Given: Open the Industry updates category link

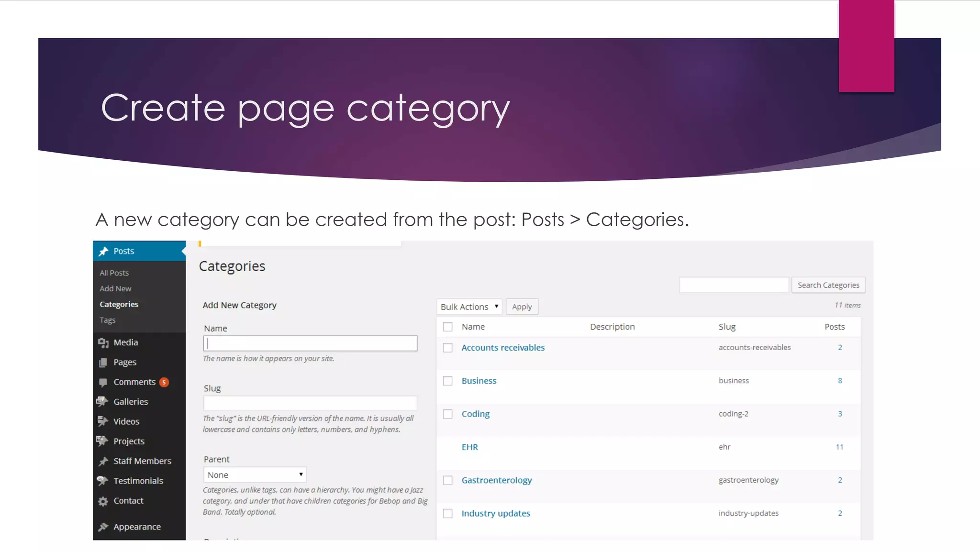Looking at the screenshot, I should click(496, 513).
